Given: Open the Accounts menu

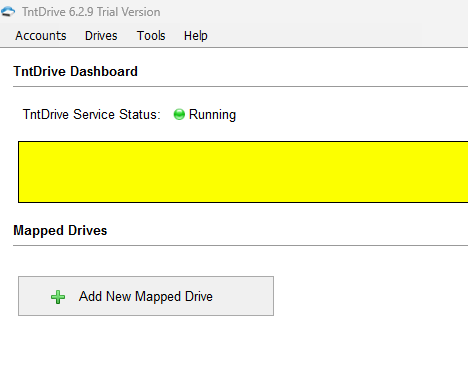Looking at the screenshot, I should [41, 36].
